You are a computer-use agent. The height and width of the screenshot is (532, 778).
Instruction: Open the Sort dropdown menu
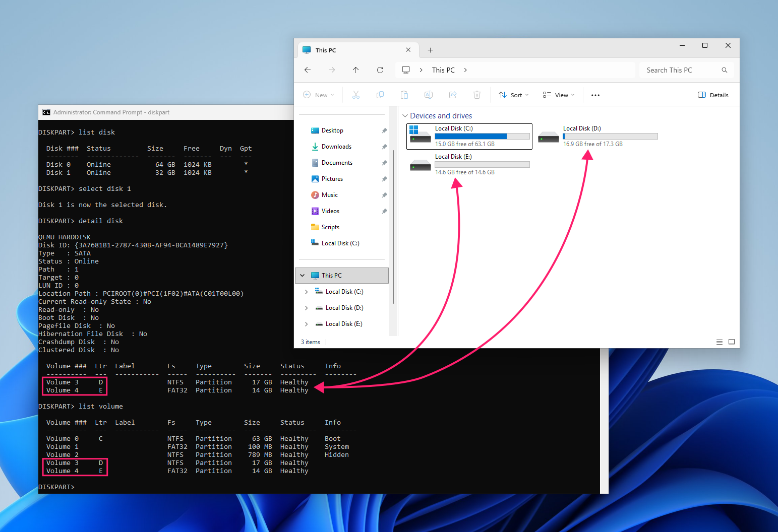(514, 95)
